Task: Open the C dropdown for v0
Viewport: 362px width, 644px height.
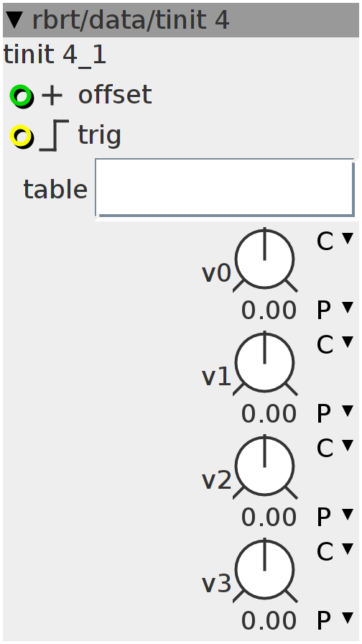Action: (x=335, y=241)
